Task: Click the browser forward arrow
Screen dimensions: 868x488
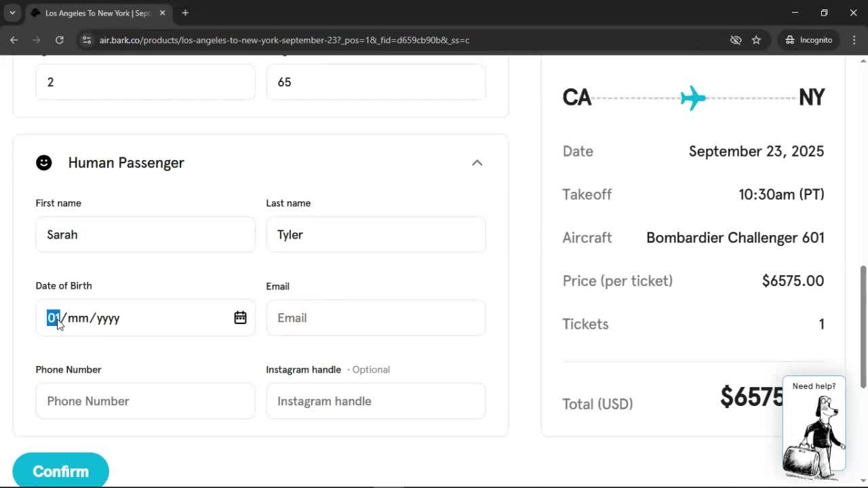Action: pyautogui.click(x=37, y=40)
